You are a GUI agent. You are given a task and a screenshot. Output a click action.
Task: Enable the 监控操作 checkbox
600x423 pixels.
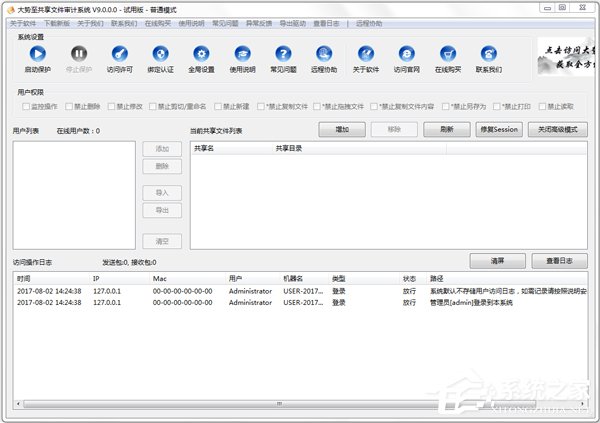point(26,106)
